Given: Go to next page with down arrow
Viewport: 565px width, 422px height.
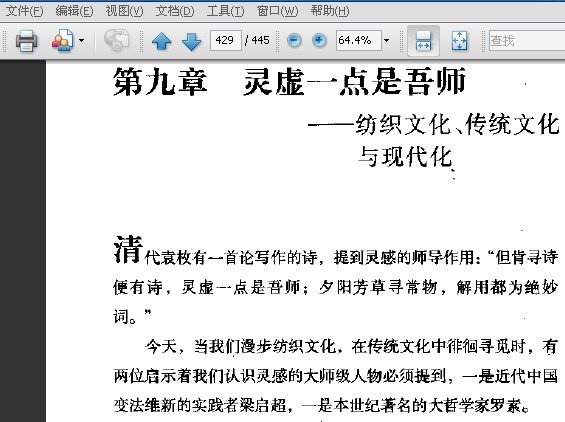Looking at the screenshot, I should pyautogui.click(x=191, y=41).
